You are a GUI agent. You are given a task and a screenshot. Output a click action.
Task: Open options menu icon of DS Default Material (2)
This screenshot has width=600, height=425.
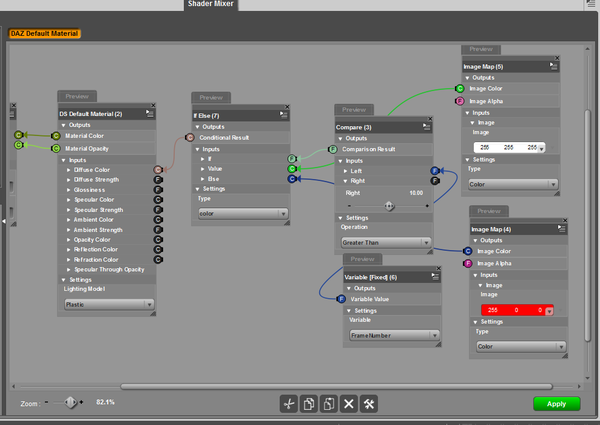(150, 114)
